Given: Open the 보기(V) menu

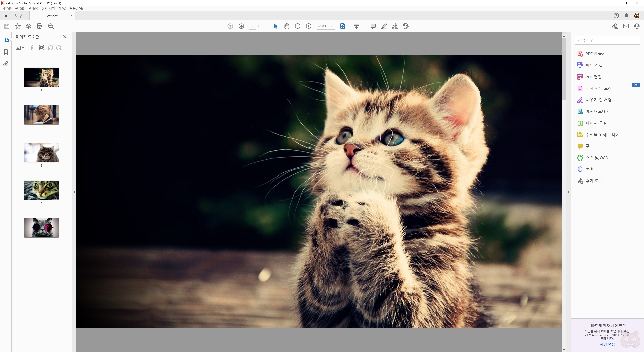Looking at the screenshot, I should tap(33, 8).
